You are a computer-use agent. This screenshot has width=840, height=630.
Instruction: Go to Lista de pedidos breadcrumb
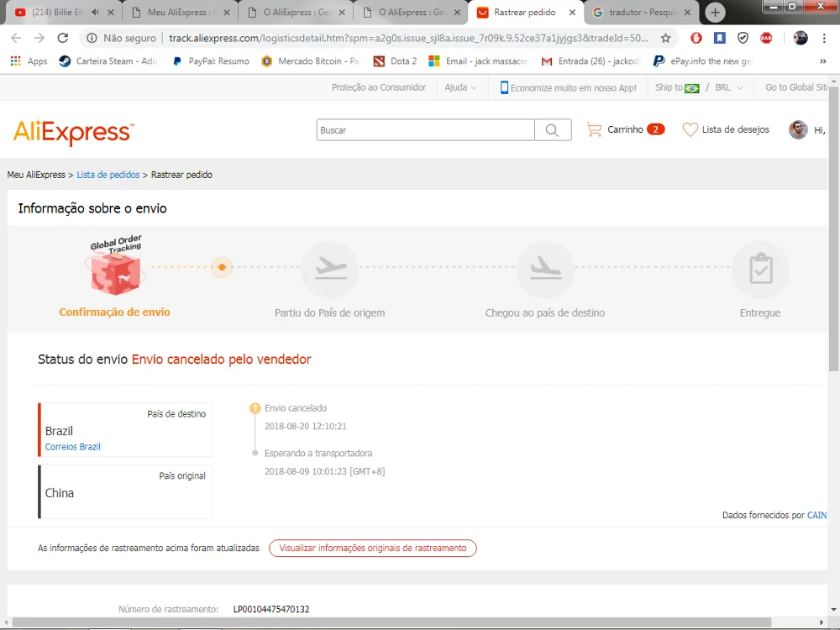click(108, 175)
